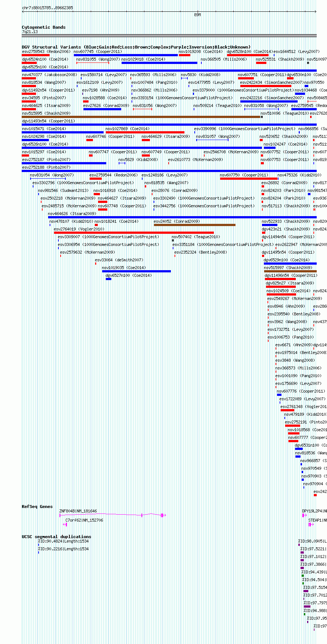
Task: Click nsv607751 (Cooper2011) label
Action: click(262, 75)
